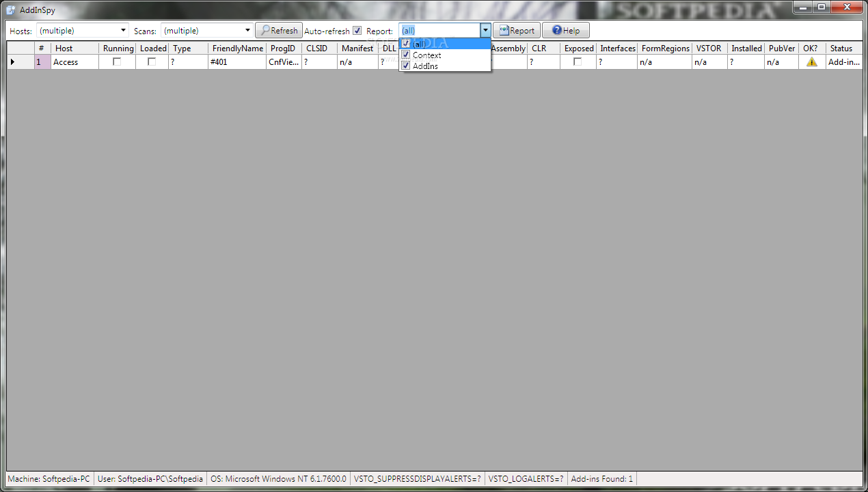The image size is (868, 492).
Task: Select the row number 1 cell
Action: pyautogui.click(x=42, y=62)
